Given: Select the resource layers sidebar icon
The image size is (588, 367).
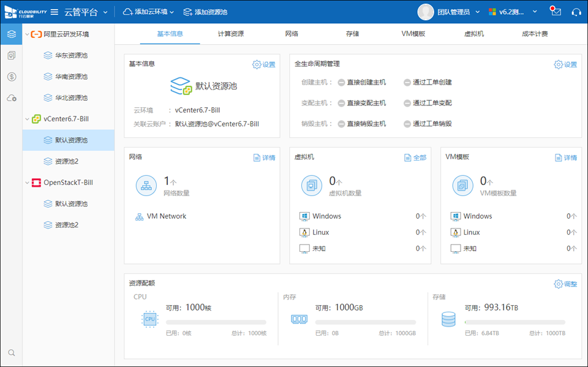Looking at the screenshot, I should tap(11, 34).
